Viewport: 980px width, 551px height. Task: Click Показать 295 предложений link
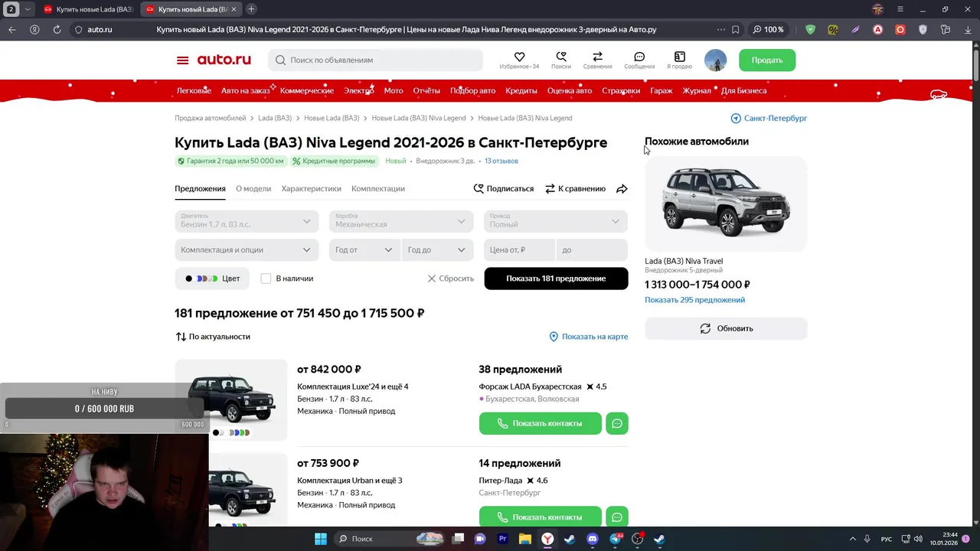coord(694,300)
